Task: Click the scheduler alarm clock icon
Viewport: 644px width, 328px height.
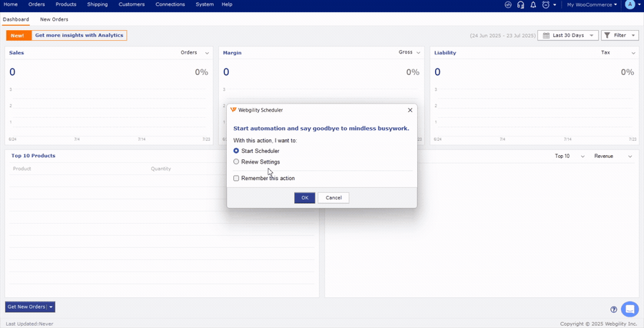Action: [x=546, y=5]
